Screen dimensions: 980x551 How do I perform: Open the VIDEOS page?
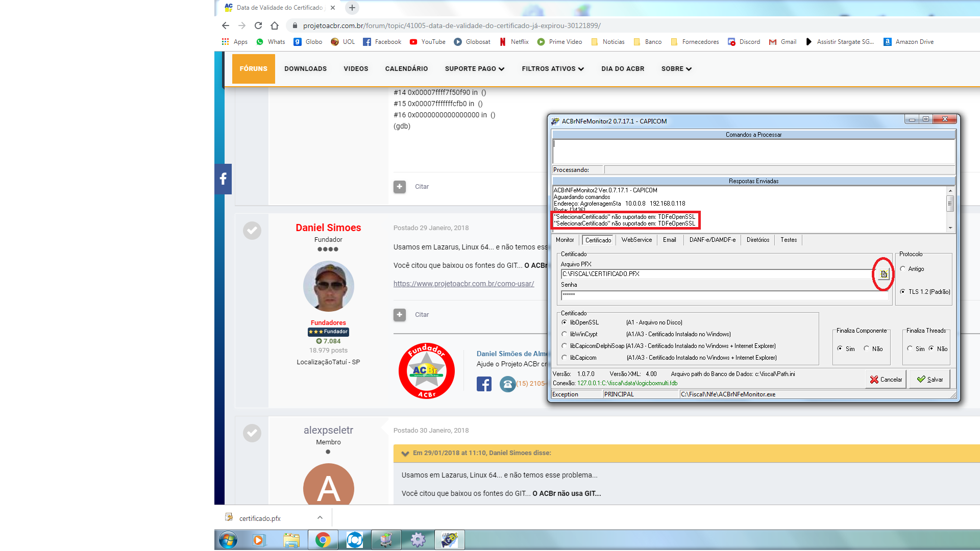coord(356,69)
